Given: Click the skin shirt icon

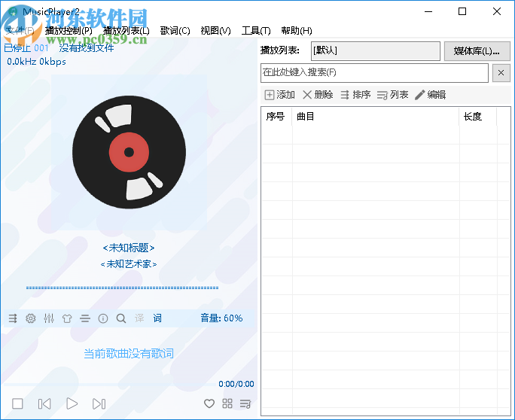Looking at the screenshot, I should 67,318.
